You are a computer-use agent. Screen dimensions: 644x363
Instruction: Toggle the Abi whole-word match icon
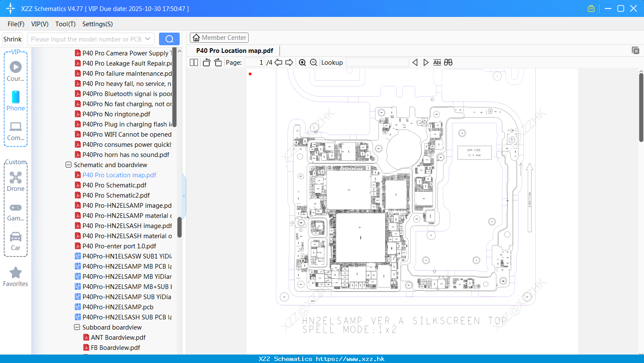437,63
